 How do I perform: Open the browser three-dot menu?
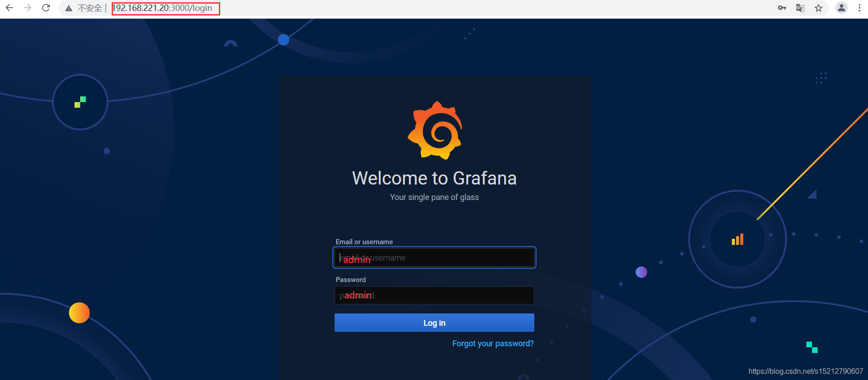click(x=859, y=8)
